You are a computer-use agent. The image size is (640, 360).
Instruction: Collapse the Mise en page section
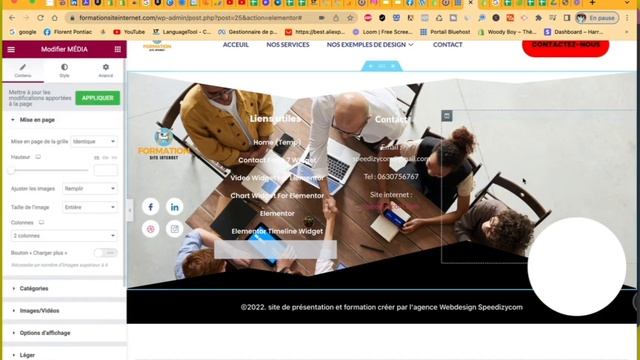pos(37,120)
